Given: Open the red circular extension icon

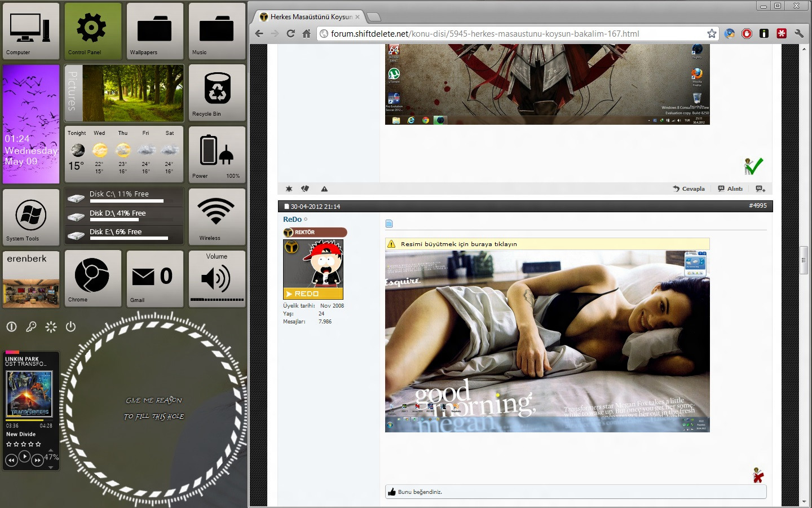Looking at the screenshot, I should 747,34.
